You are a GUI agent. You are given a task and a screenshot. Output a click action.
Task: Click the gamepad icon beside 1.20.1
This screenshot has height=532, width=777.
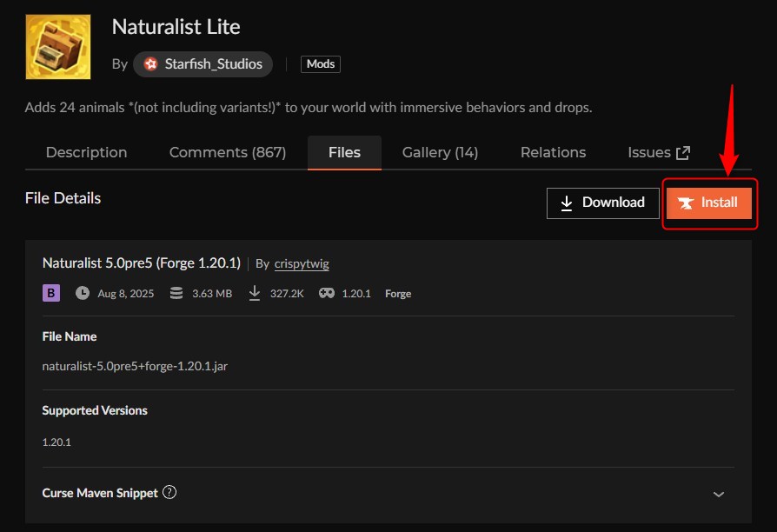326,293
